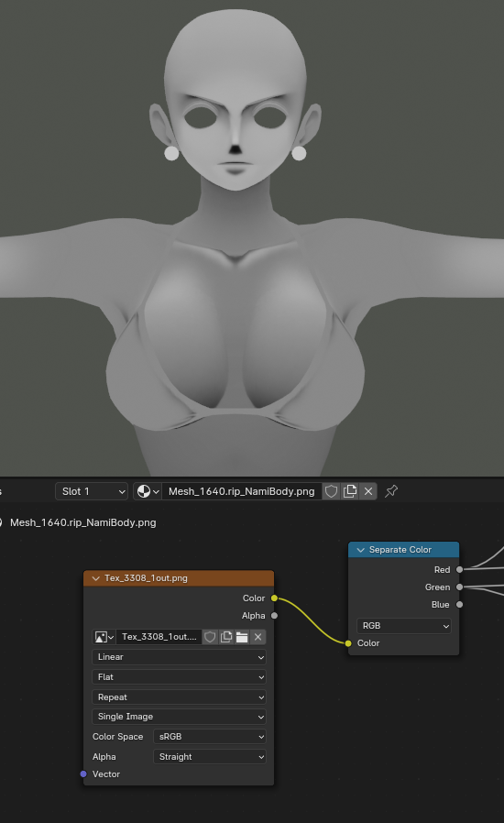
Task: Open the Linear interpolation dropdown
Action: coord(179,656)
